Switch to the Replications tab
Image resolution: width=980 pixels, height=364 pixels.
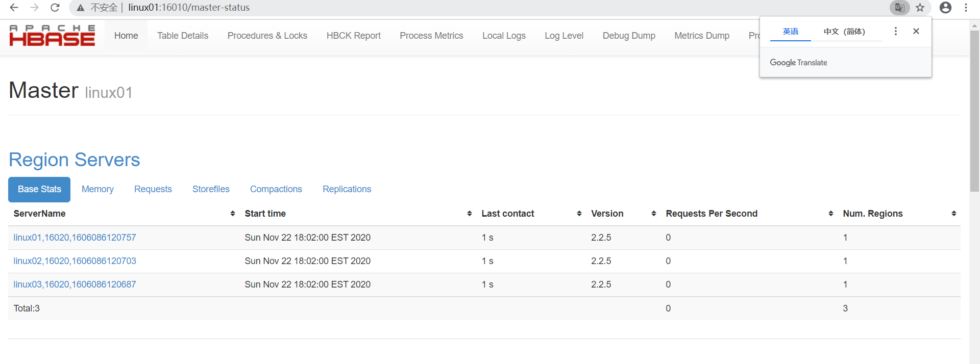pyautogui.click(x=347, y=189)
